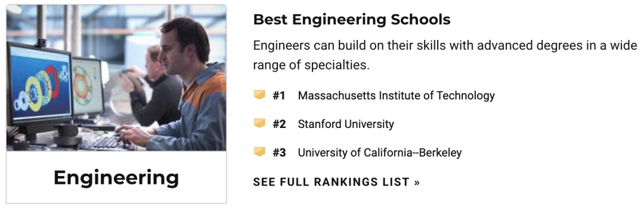Open the Stanford University link

pyautogui.click(x=346, y=124)
